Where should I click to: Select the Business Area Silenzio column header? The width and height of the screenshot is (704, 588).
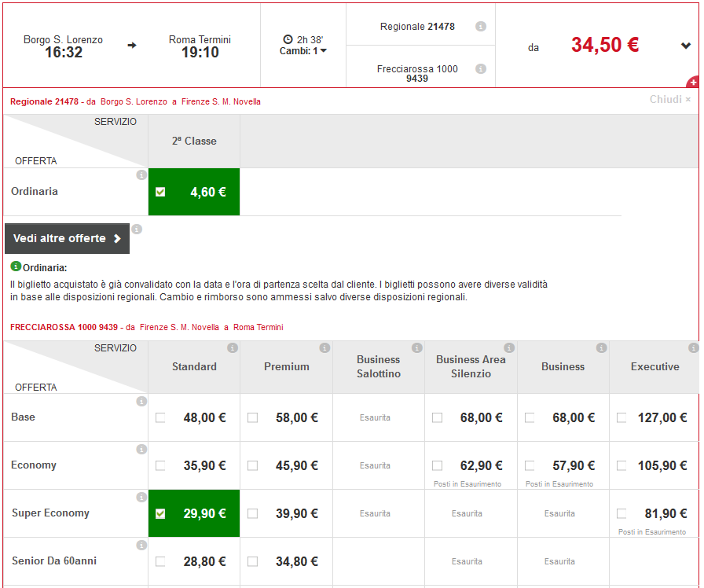[x=471, y=366]
